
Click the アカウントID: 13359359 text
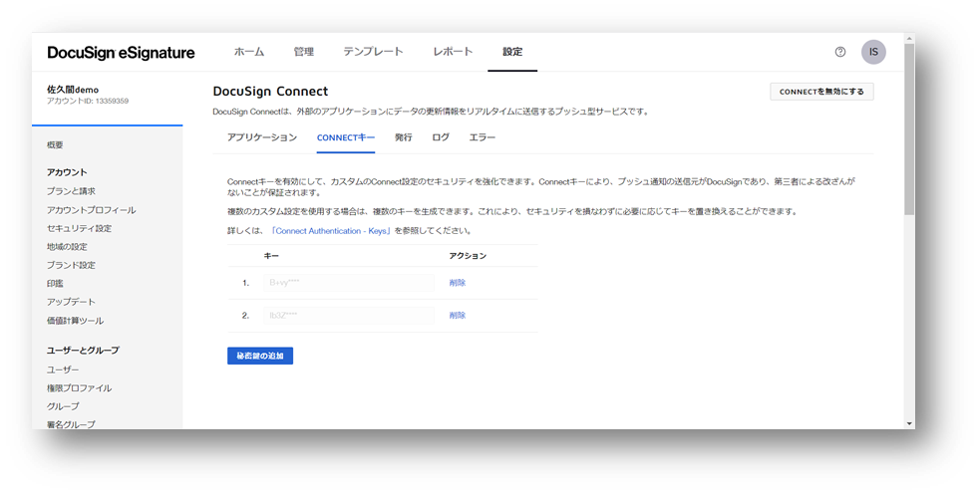coord(88,101)
